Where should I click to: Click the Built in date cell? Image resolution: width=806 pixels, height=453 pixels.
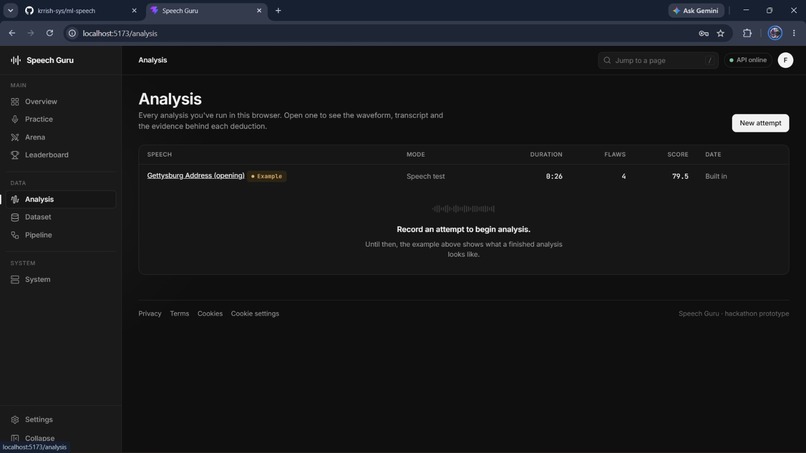[716, 176]
